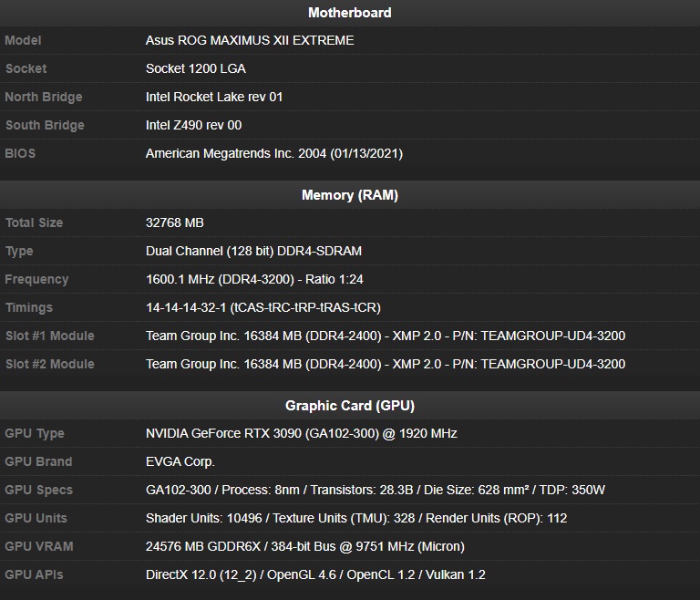Select 'Intel Rocket Lake rev 01' text

pos(214,97)
